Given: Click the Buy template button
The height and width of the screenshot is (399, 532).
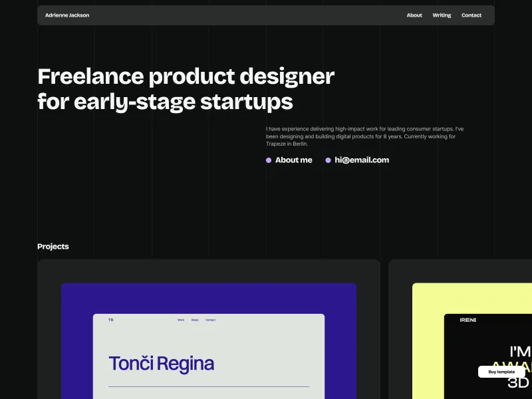Looking at the screenshot, I should pyautogui.click(x=501, y=372).
